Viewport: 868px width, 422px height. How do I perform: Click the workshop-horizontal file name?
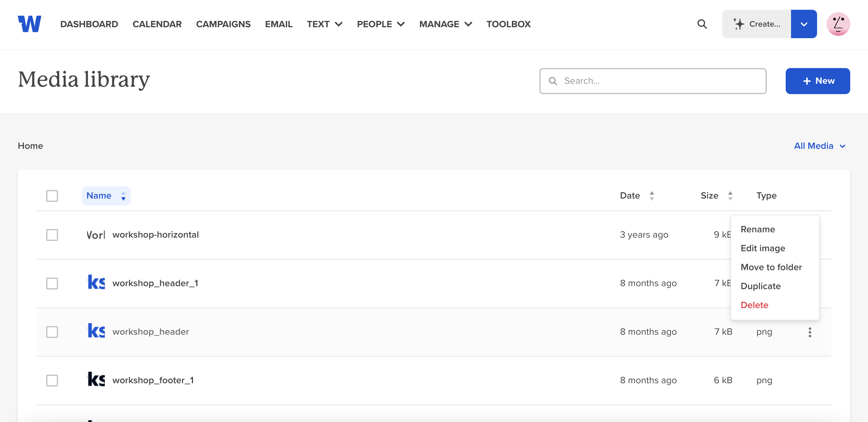pos(155,235)
